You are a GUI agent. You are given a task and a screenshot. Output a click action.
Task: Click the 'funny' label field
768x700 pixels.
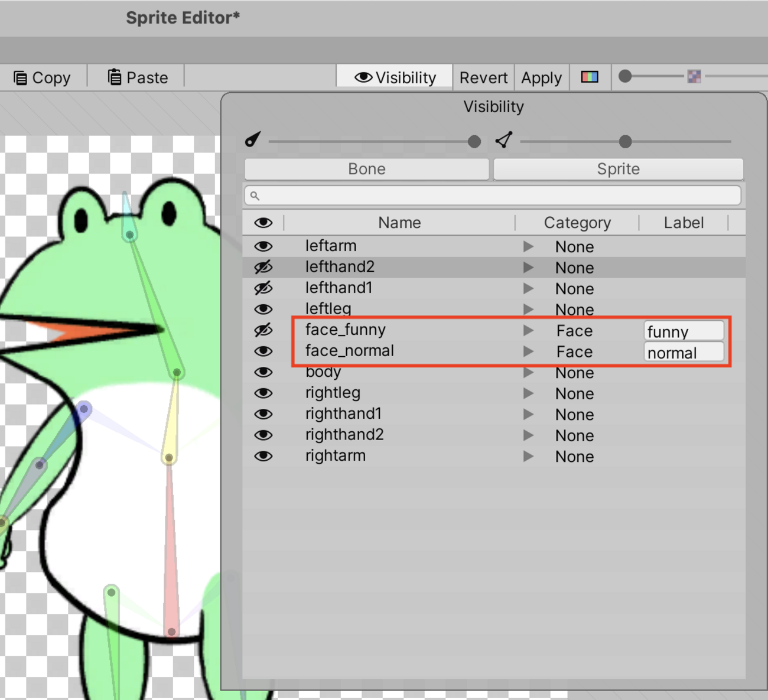point(684,331)
